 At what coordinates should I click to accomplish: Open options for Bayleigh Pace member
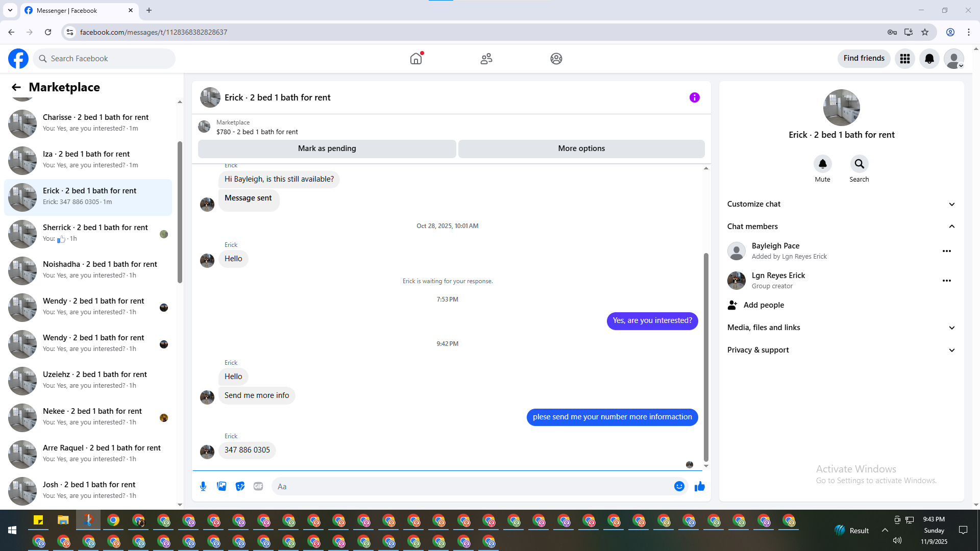tap(947, 251)
